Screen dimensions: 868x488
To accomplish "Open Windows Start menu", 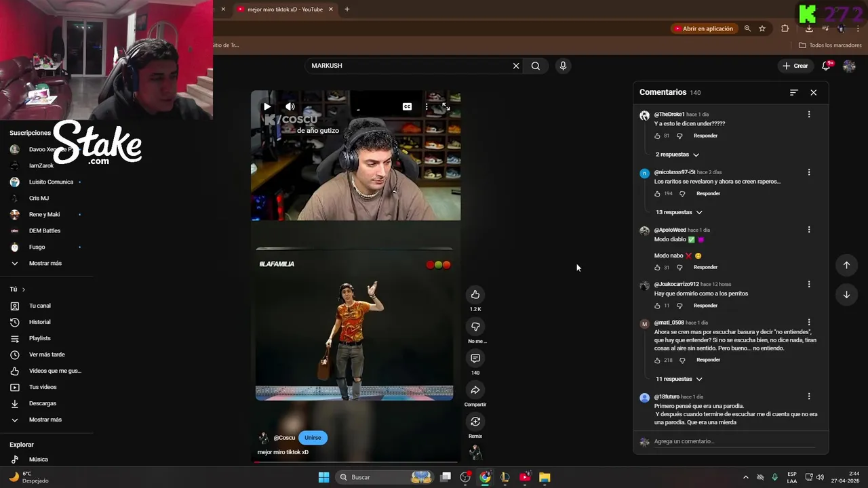I will pyautogui.click(x=323, y=477).
